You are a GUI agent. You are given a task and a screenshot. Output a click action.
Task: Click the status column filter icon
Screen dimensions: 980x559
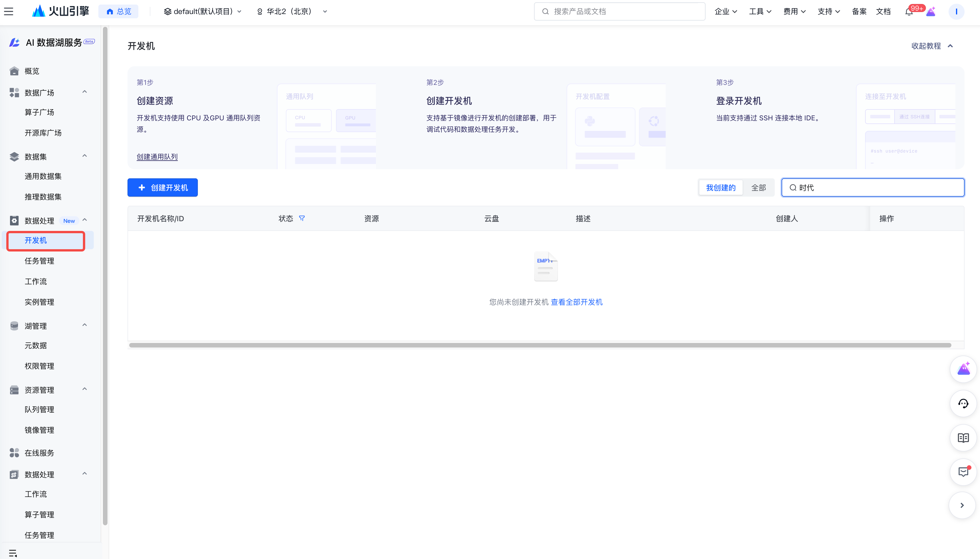pos(302,218)
